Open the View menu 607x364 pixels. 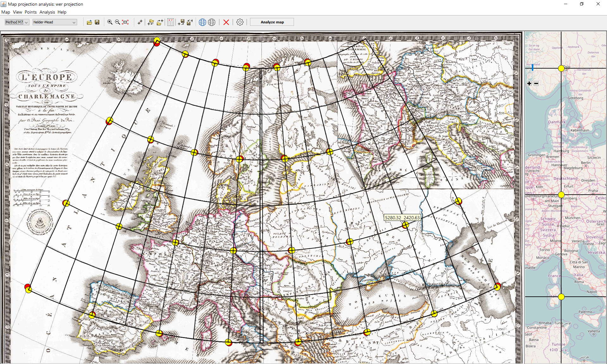pos(17,12)
